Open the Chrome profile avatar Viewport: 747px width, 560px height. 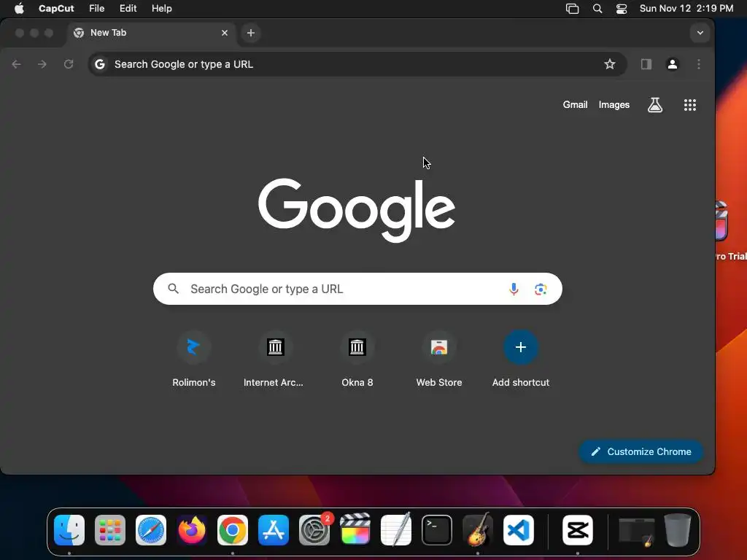coord(672,64)
